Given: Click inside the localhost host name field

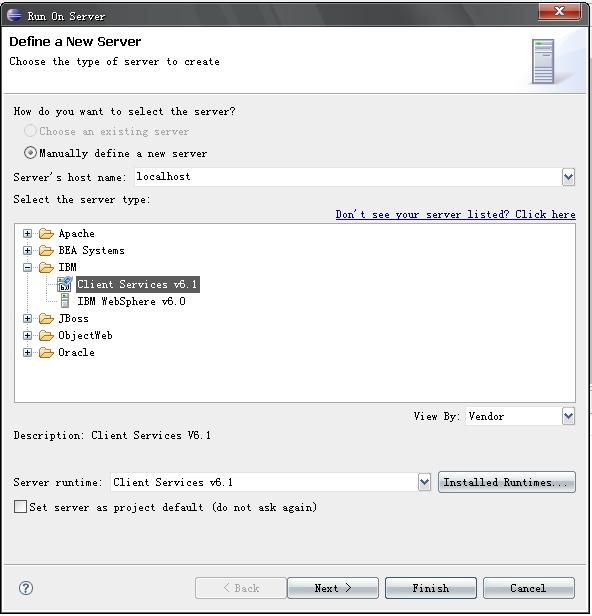Looking at the screenshot, I should pos(348,177).
